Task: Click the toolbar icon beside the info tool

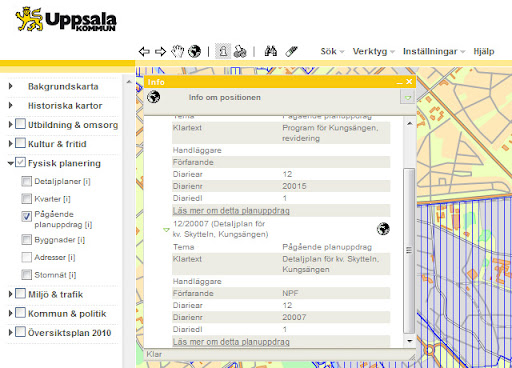Action: tap(240, 51)
